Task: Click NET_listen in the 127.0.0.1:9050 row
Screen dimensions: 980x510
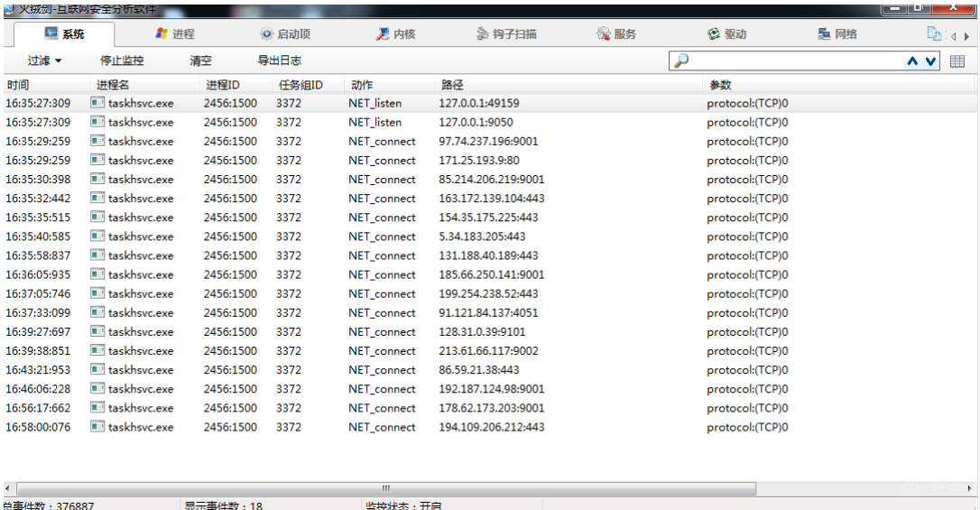Action: click(375, 123)
